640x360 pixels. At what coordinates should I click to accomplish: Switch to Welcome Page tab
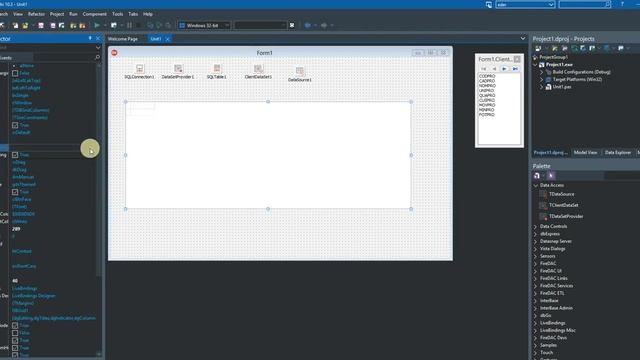point(123,39)
